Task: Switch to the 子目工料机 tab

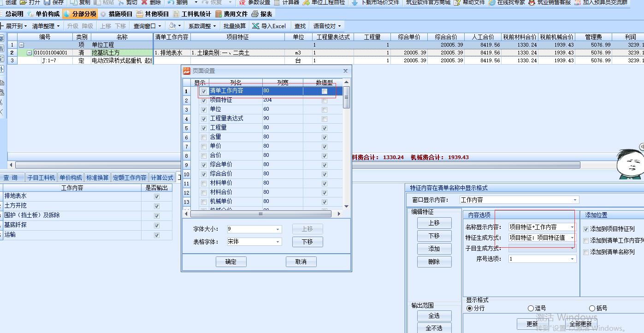Action: click(x=41, y=178)
